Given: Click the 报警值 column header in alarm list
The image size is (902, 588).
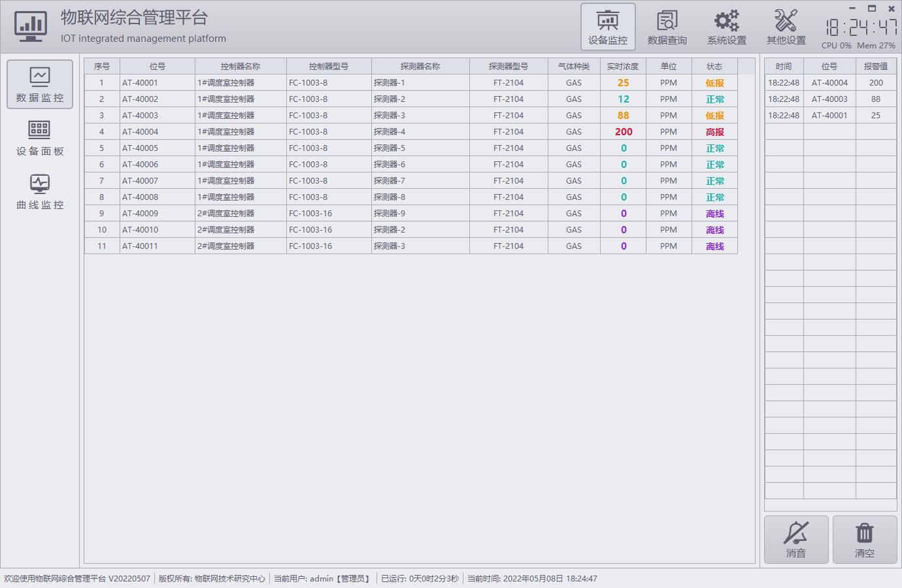Looking at the screenshot, I should click(876, 66).
